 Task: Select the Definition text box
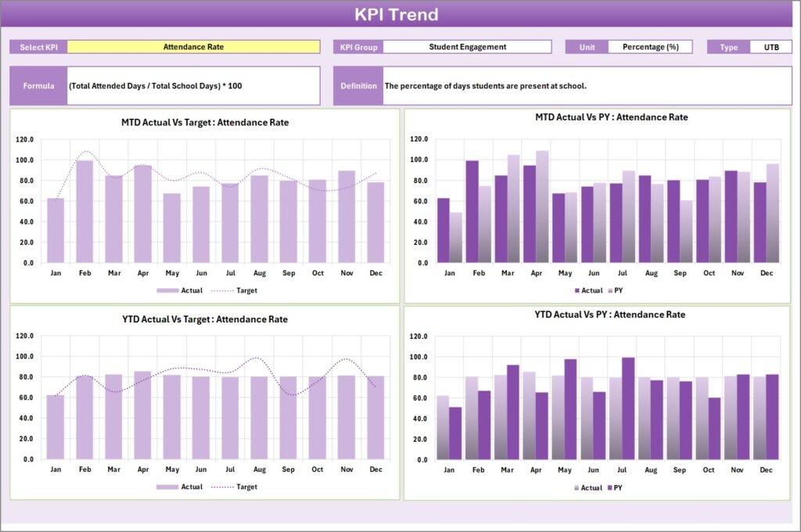coord(548,86)
